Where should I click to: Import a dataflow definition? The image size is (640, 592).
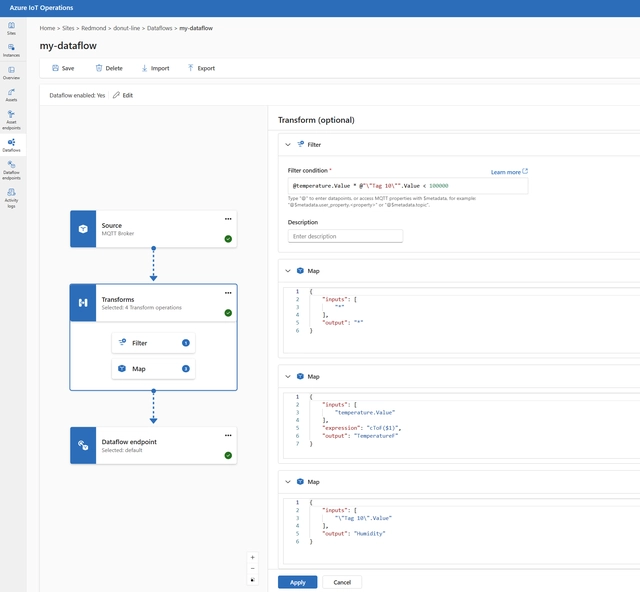155,68
